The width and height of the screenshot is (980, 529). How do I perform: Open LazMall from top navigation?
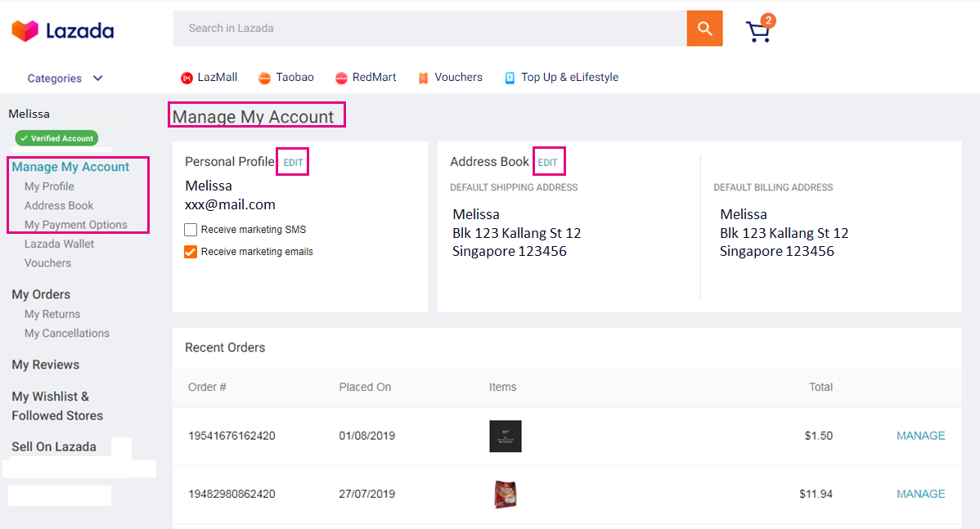tap(217, 78)
